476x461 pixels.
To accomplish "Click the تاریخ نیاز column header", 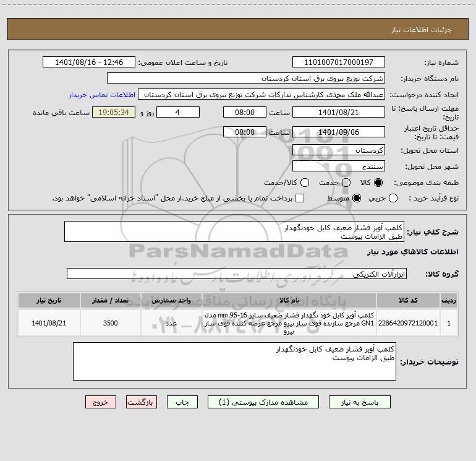I will [x=49, y=300].
